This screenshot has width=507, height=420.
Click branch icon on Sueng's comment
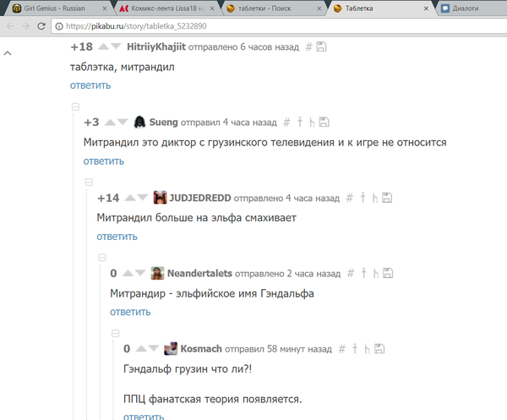tap(312, 123)
